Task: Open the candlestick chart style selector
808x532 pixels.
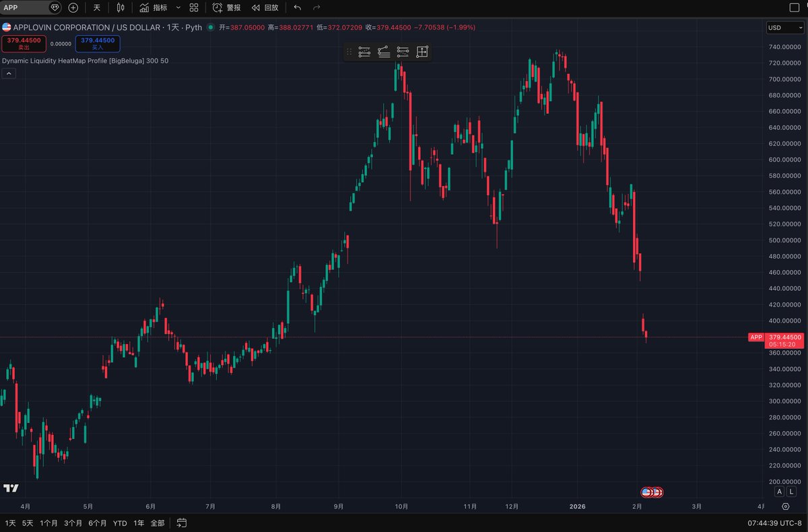Action: pos(121,8)
